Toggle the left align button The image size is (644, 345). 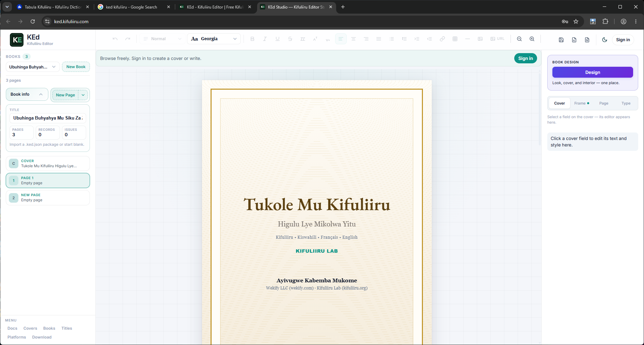pos(341,39)
